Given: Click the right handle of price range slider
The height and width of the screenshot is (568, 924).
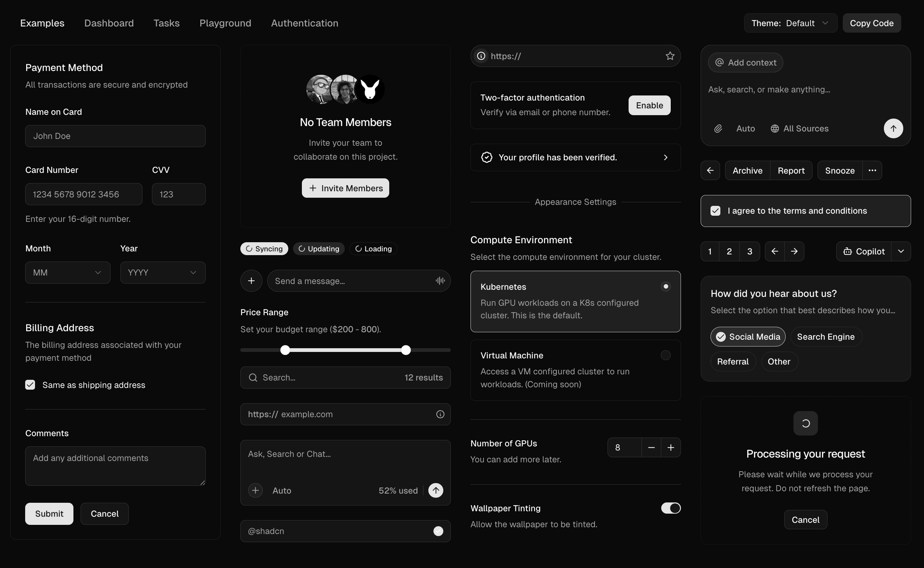Looking at the screenshot, I should (x=406, y=350).
